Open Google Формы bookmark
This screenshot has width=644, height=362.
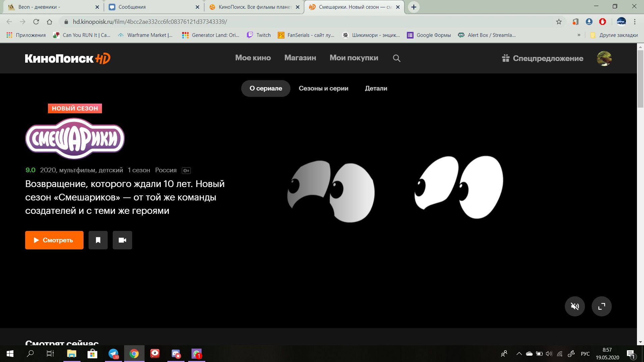tap(429, 35)
